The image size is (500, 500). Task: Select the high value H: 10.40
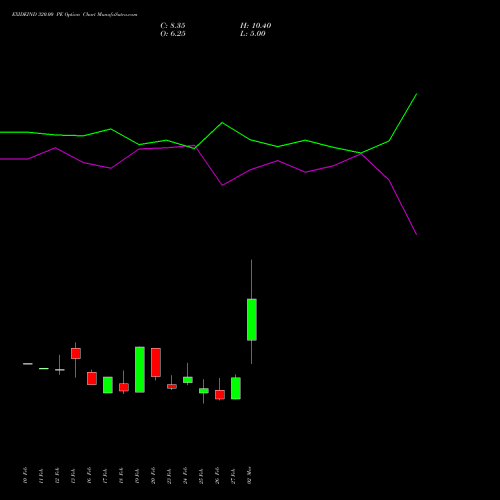[255, 26]
